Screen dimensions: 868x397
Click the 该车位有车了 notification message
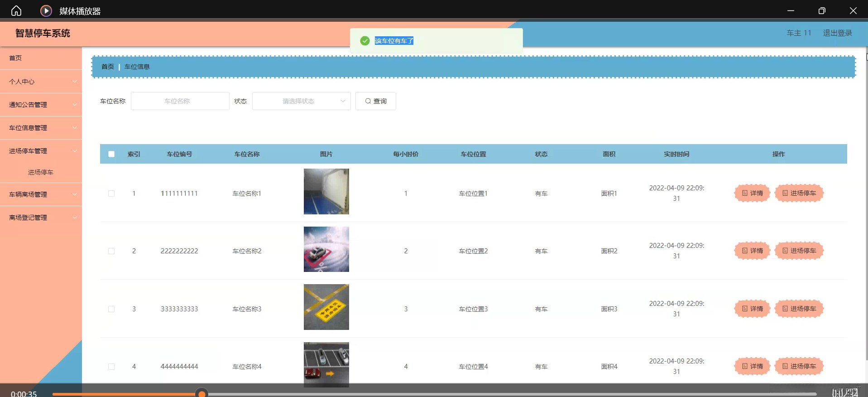click(x=394, y=41)
